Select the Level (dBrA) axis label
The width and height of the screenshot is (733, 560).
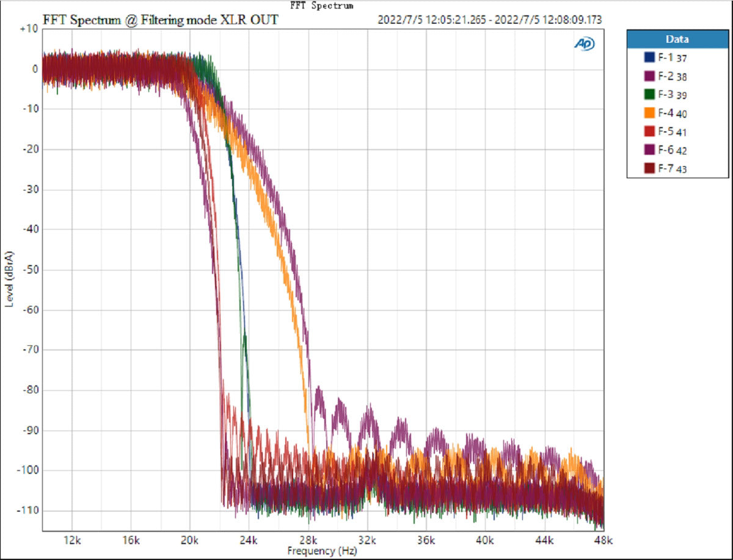(x=10, y=278)
